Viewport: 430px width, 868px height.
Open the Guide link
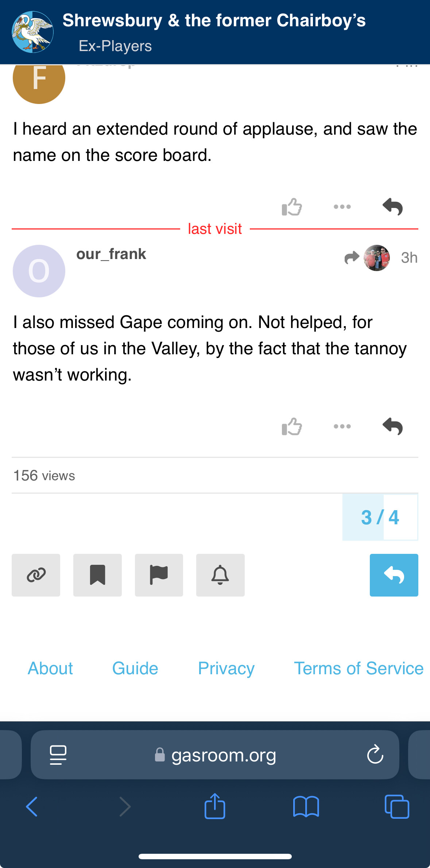135,668
